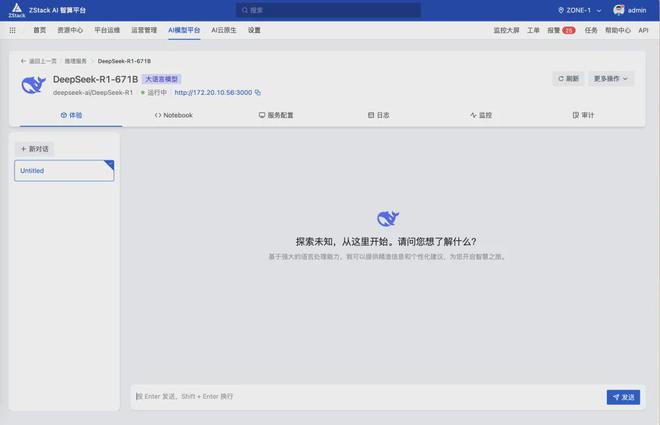Click the alarm count badge

pyautogui.click(x=569, y=30)
